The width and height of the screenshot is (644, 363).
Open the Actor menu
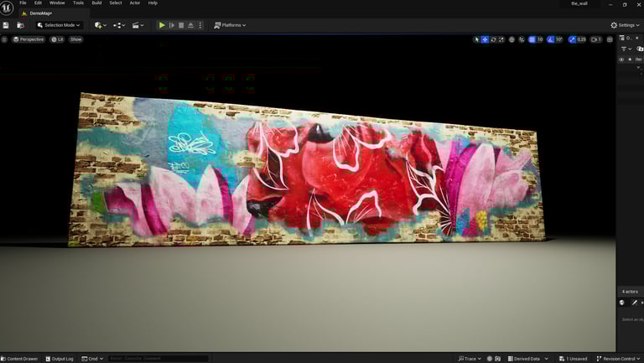[135, 3]
